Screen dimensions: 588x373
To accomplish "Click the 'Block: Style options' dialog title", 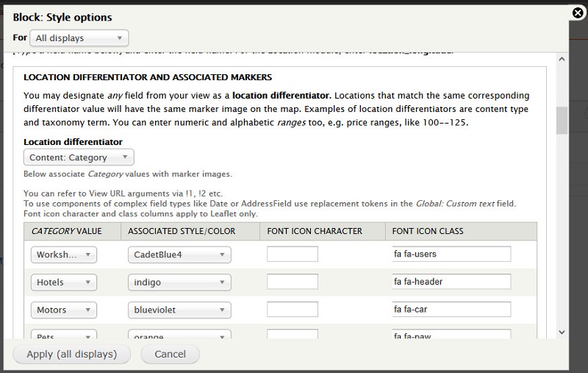I will tap(62, 17).
